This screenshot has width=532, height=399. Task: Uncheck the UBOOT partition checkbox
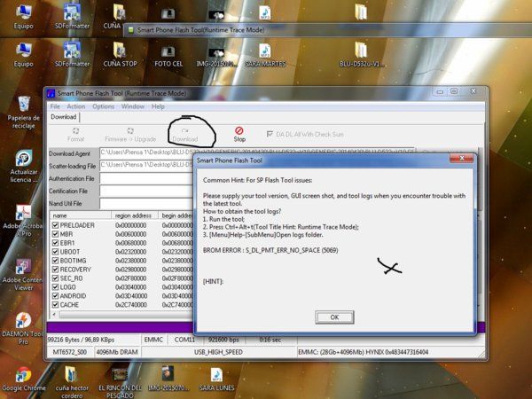click(x=55, y=252)
